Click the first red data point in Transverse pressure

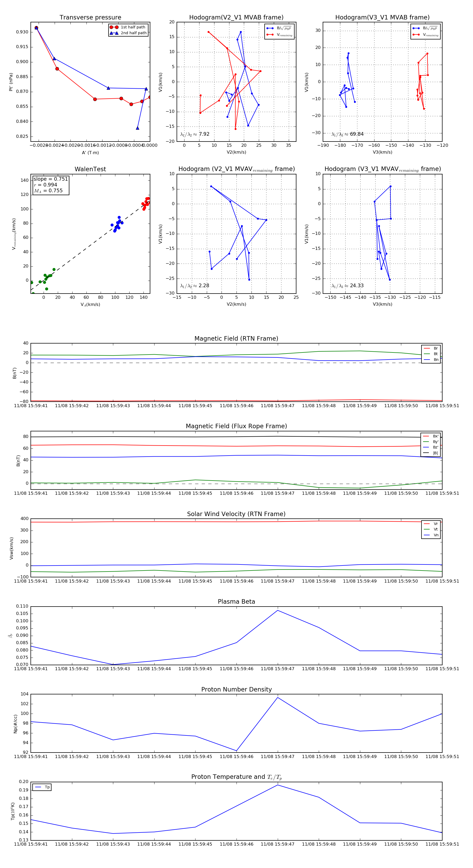click(x=36, y=28)
